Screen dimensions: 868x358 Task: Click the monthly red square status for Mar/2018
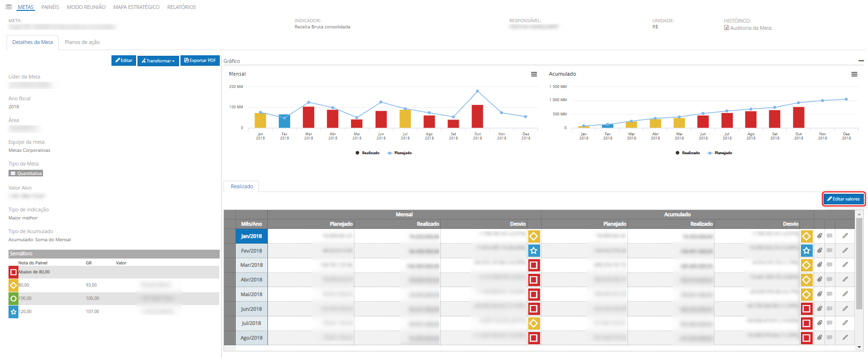click(534, 265)
